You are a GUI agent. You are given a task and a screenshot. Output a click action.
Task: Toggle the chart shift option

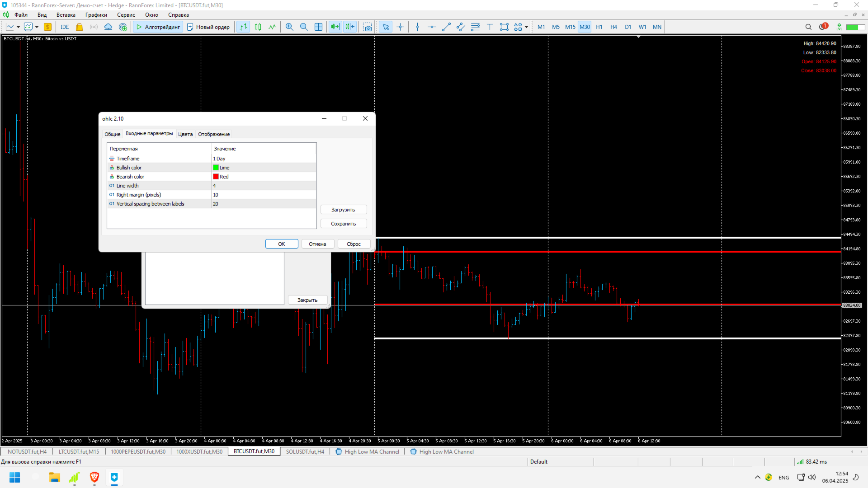pos(350,27)
